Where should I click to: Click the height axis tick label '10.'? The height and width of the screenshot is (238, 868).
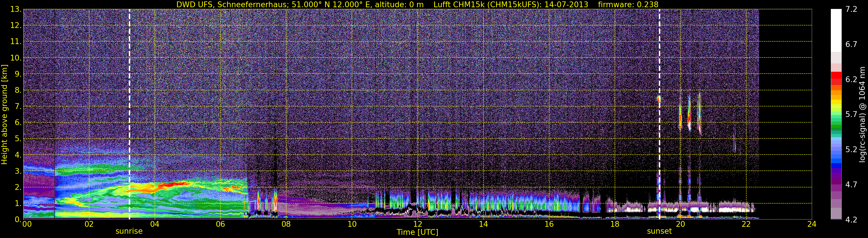pyautogui.click(x=16, y=58)
